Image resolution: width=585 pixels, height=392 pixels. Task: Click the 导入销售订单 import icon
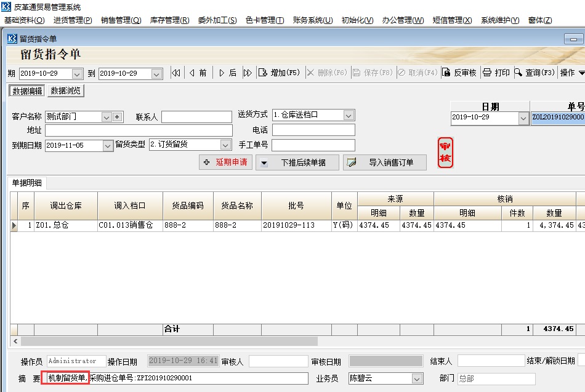351,162
